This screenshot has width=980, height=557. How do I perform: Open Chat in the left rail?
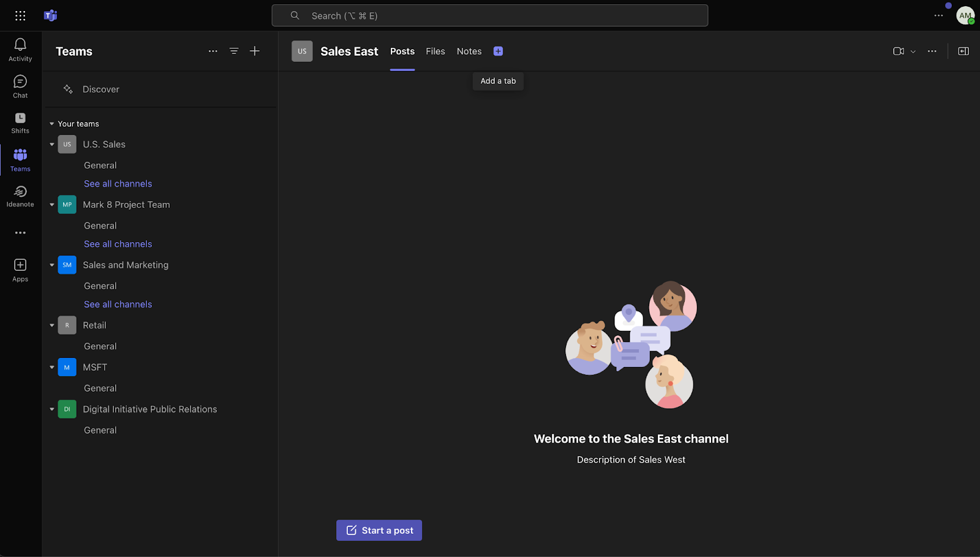tap(20, 86)
